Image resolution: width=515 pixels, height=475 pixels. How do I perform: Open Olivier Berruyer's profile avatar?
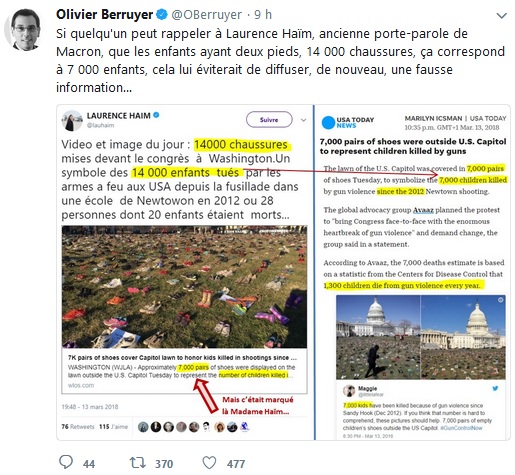pyautogui.click(x=23, y=30)
